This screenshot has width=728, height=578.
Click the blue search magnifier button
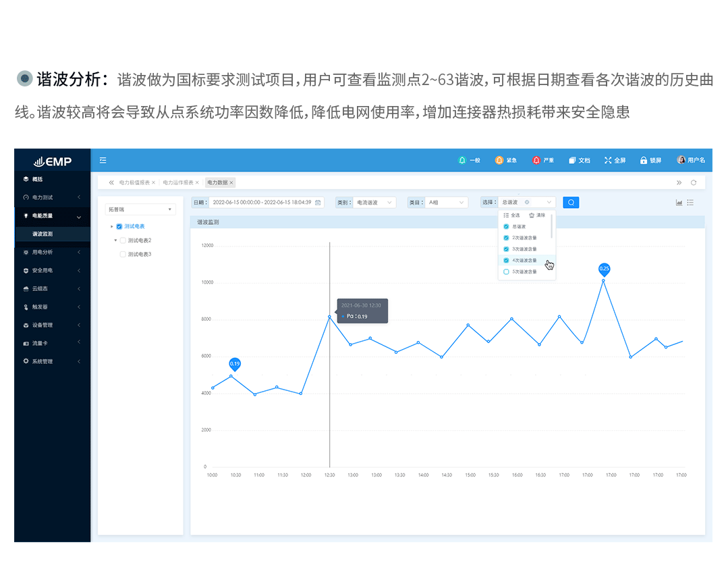(571, 202)
